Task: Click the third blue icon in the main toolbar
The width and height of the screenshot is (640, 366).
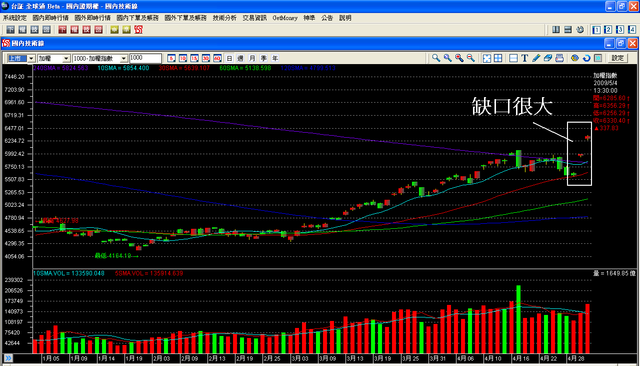Action: (x=35, y=30)
